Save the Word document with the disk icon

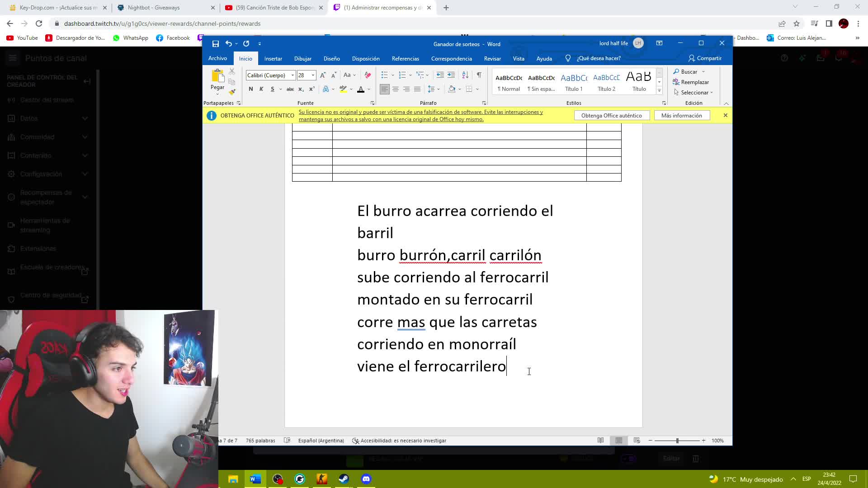point(216,44)
